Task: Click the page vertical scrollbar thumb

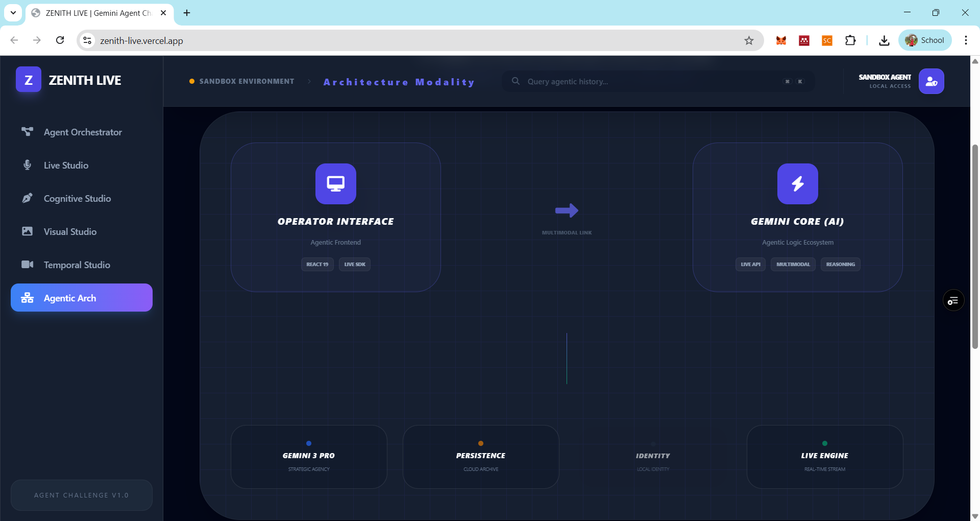Action: point(975,247)
